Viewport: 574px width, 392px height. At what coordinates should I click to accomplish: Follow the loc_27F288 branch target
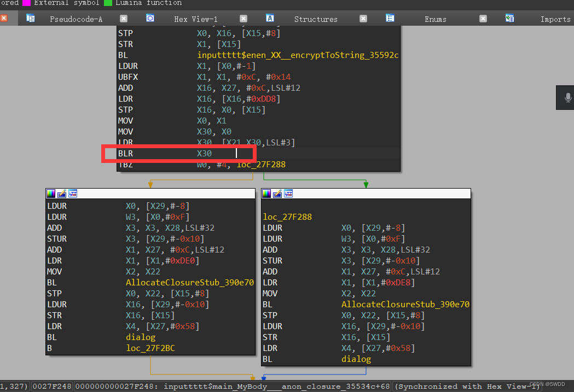pyautogui.click(x=261, y=164)
